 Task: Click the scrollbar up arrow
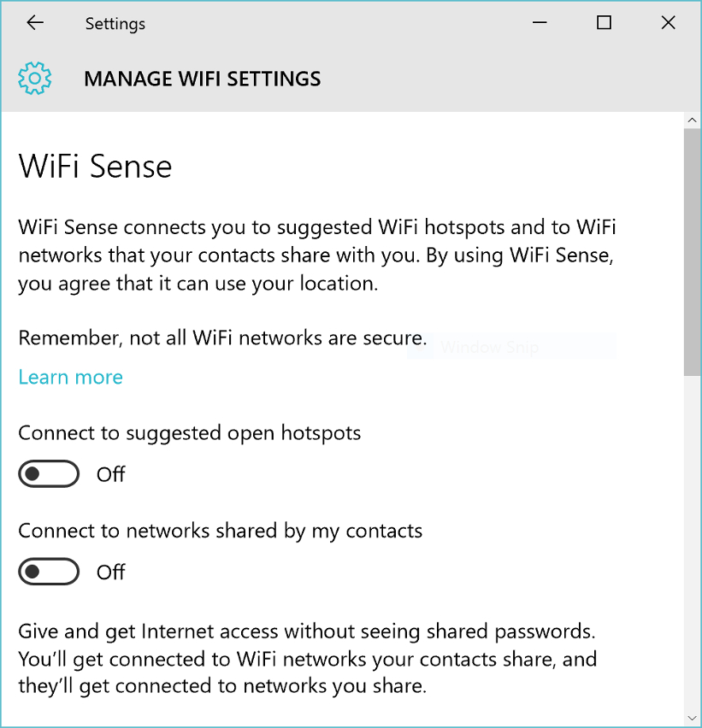click(x=693, y=120)
